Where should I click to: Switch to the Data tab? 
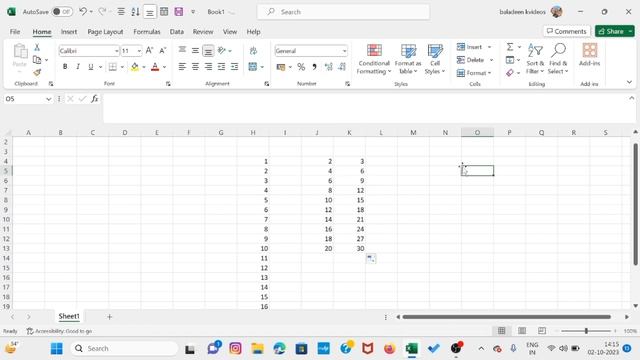[177, 31]
